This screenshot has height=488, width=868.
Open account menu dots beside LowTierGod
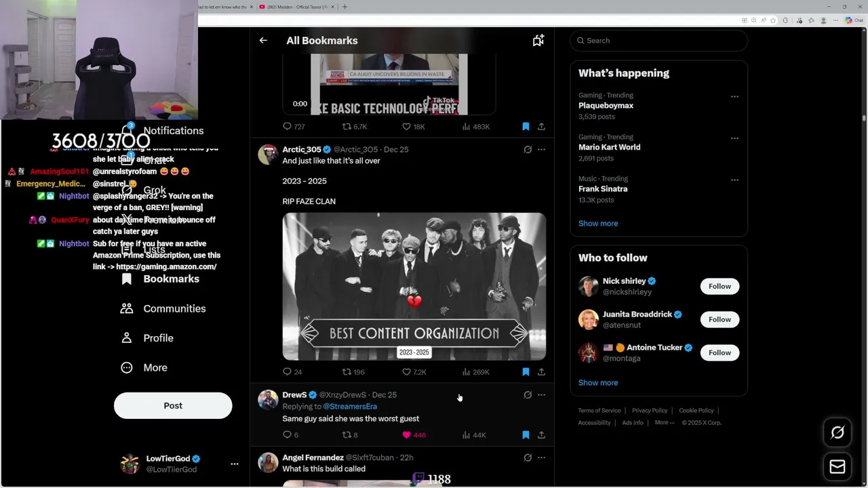coord(235,464)
